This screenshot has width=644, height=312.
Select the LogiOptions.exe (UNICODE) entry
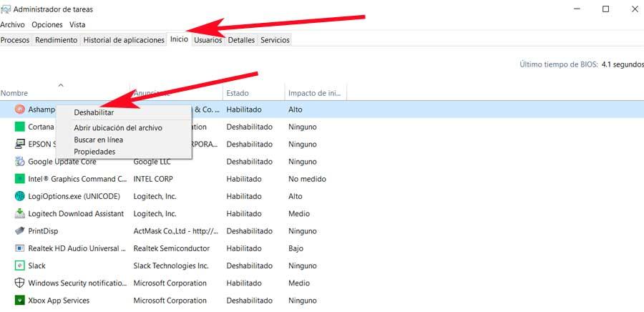click(74, 196)
